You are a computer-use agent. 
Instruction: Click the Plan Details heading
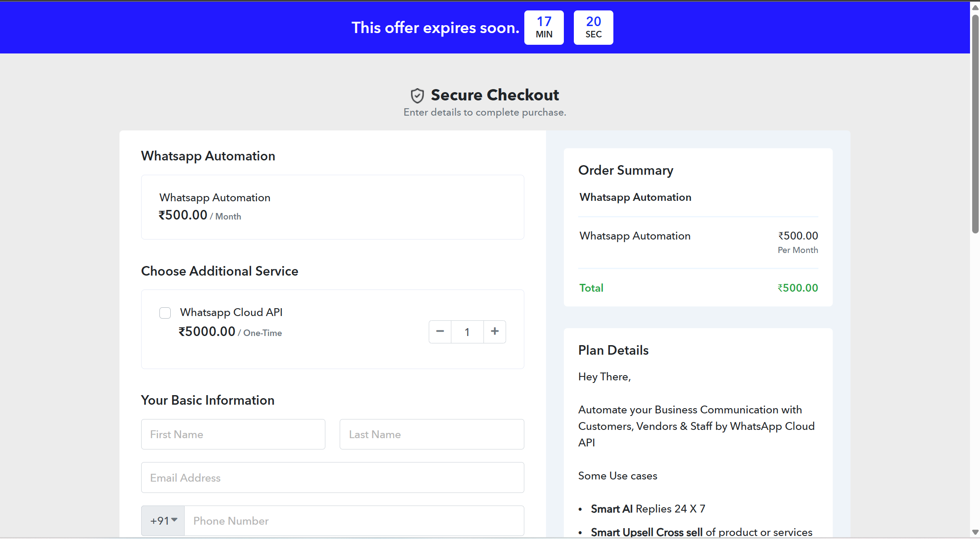click(x=613, y=350)
